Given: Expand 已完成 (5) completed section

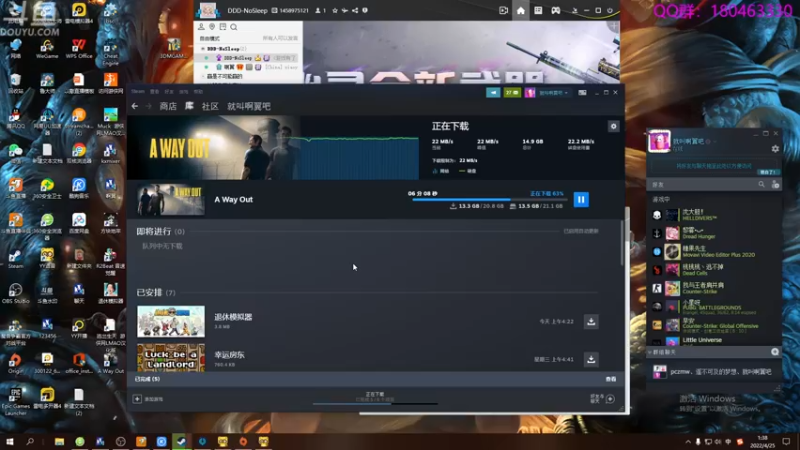Looking at the screenshot, I should (x=147, y=379).
